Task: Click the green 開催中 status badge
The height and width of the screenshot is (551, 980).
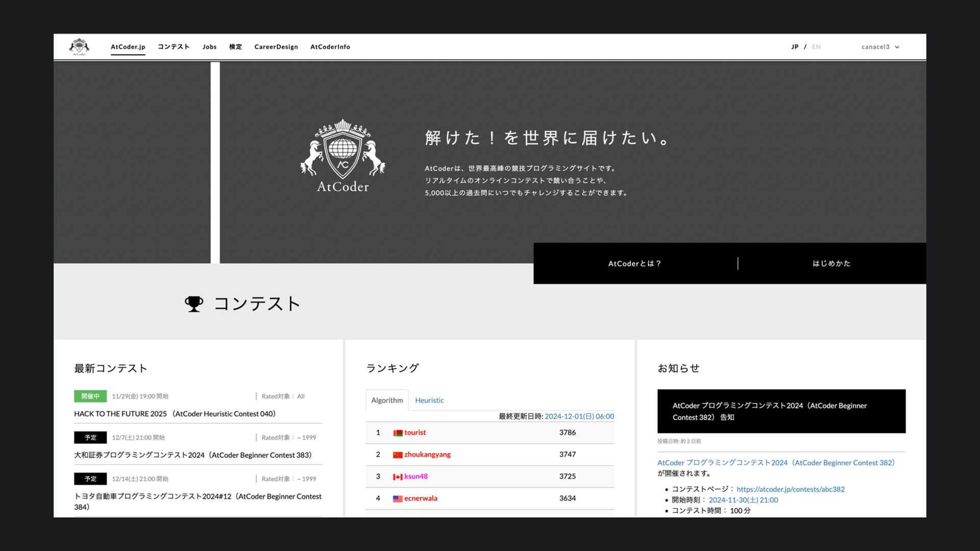Action: tap(90, 396)
